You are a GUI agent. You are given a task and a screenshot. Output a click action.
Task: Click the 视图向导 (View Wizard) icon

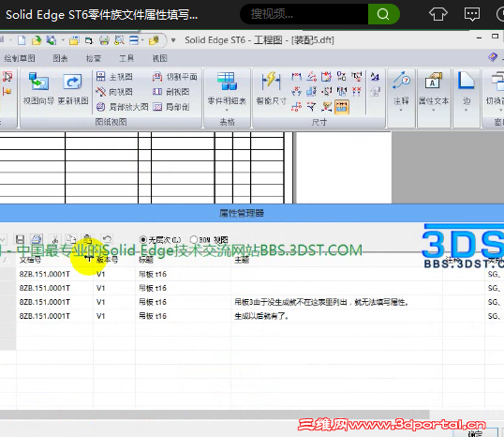click(x=38, y=82)
